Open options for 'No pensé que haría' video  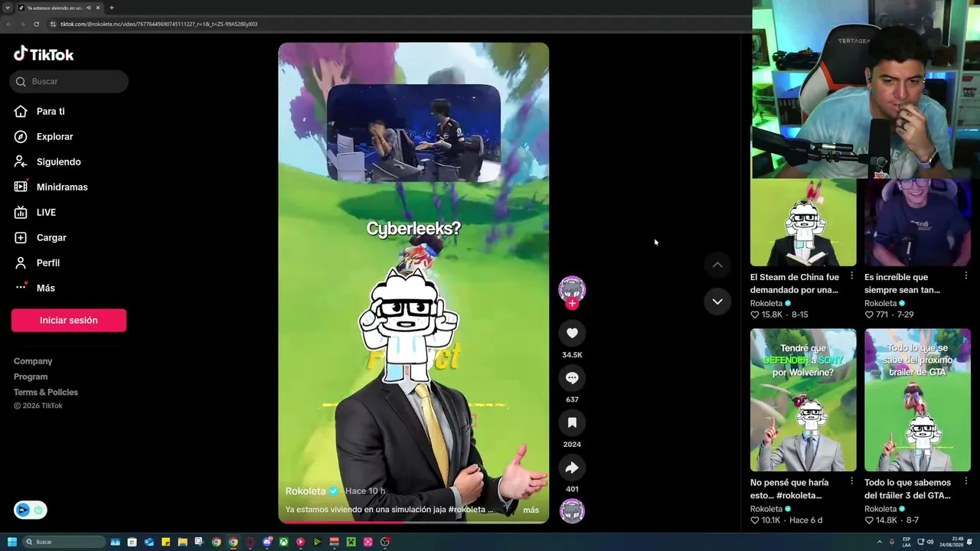[x=851, y=481]
